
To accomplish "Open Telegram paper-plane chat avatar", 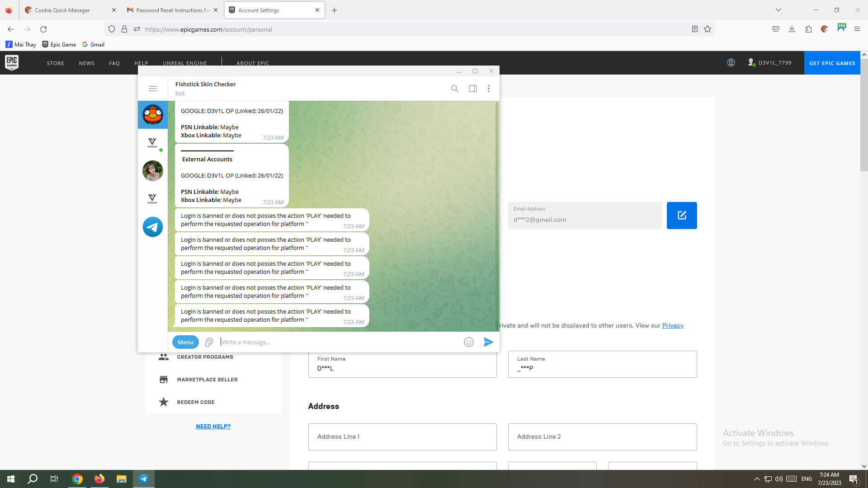I will point(153,227).
